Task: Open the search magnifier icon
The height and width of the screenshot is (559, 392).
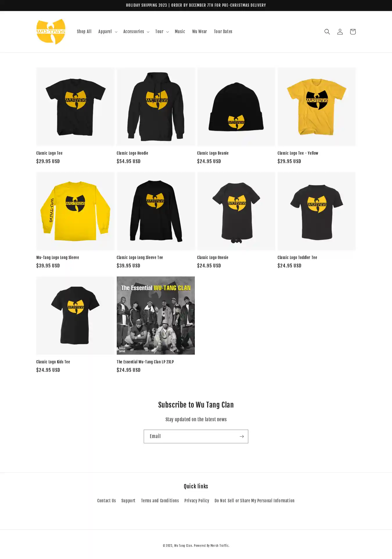Action: [327, 32]
